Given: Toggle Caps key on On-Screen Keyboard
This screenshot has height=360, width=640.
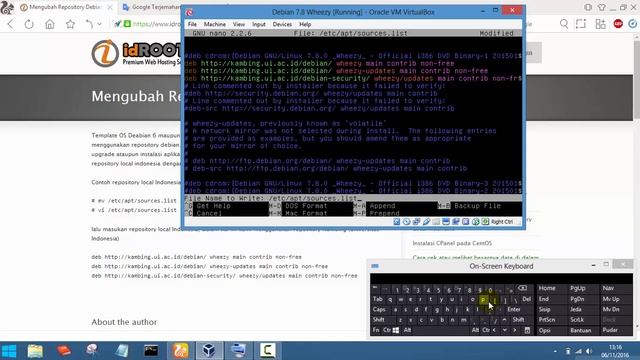Looking at the screenshot, I should (x=380, y=309).
